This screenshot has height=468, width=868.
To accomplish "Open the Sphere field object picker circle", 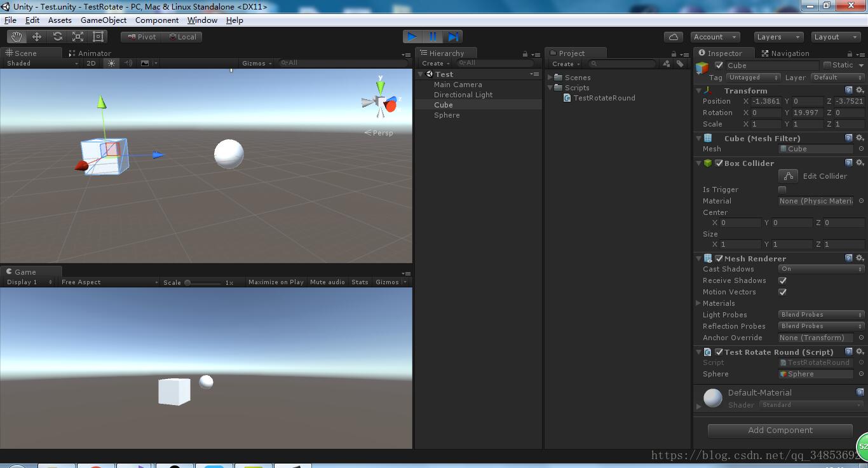I will (x=861, y=374).
